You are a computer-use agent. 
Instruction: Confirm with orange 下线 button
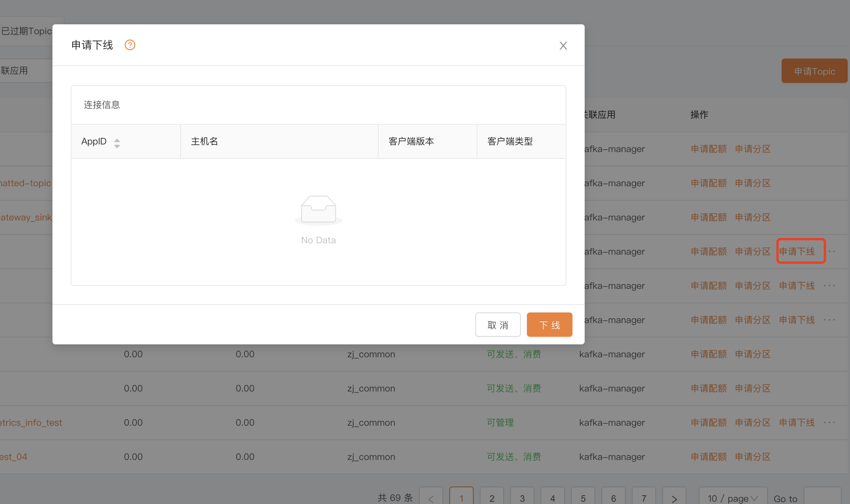[x=549, y=325]
